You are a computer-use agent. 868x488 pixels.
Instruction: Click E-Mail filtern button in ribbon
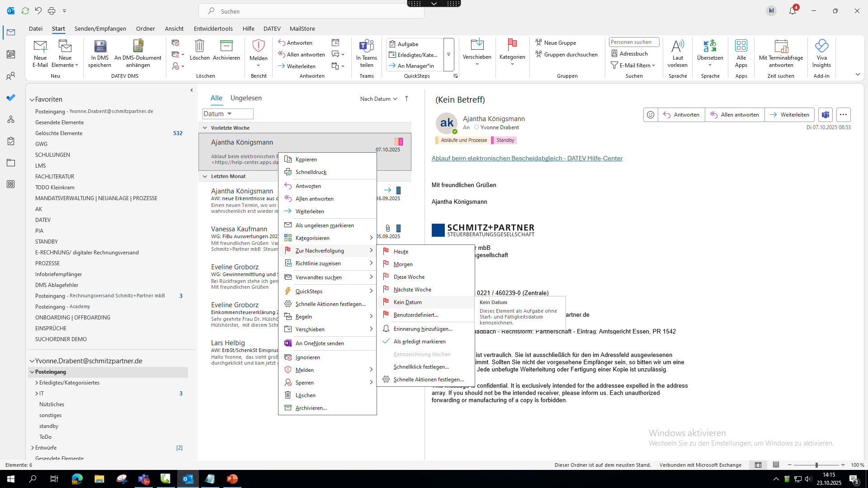(633, 66)
